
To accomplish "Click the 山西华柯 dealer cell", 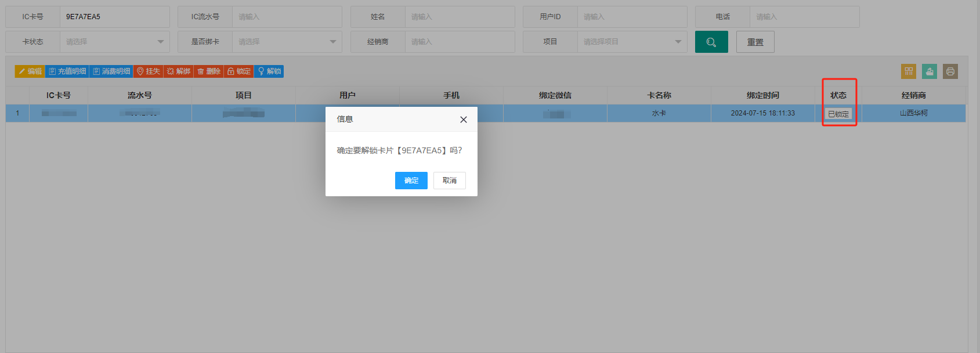I will click(x=914, y=113).
